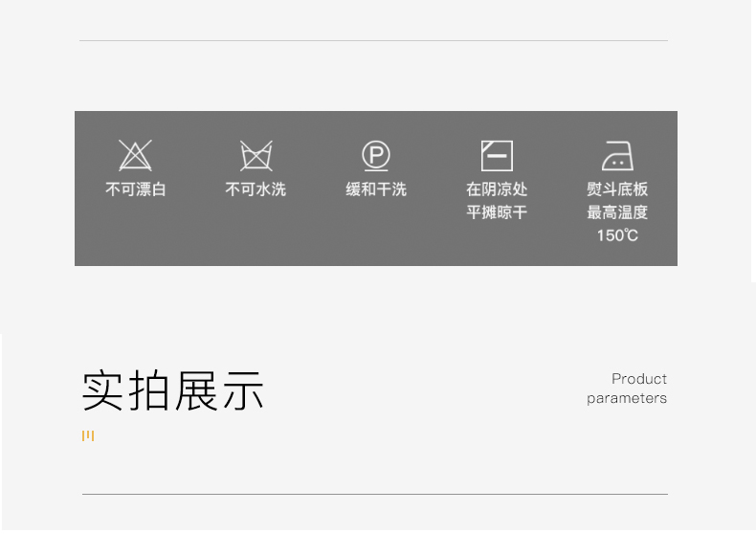
Task: Click the word parameters
Action: (x=627, y=398)
